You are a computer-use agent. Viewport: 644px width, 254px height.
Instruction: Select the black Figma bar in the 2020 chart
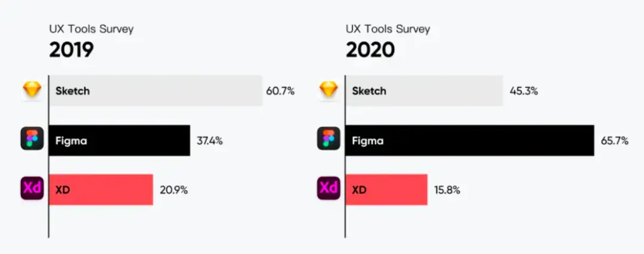coord(470,140)
